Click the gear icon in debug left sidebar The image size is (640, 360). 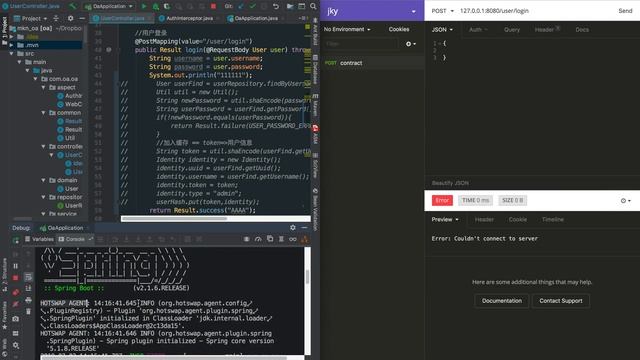pyautogui.click(x=16, y=345)
